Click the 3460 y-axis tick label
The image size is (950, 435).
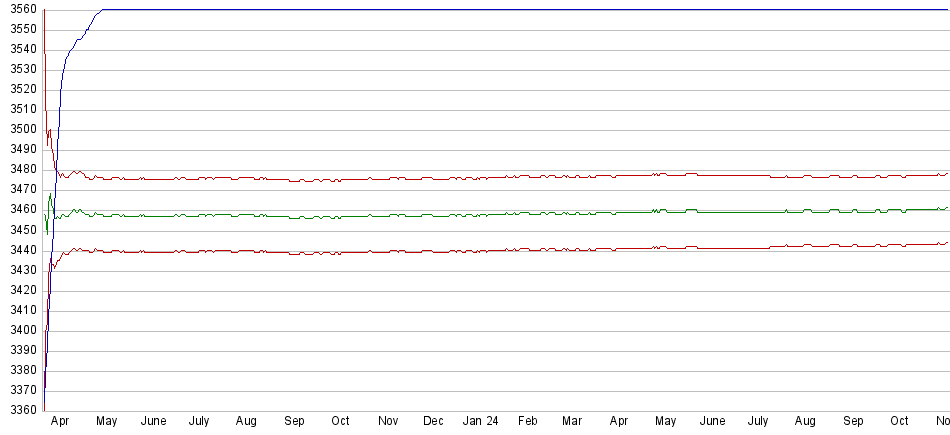click(20, 210)
